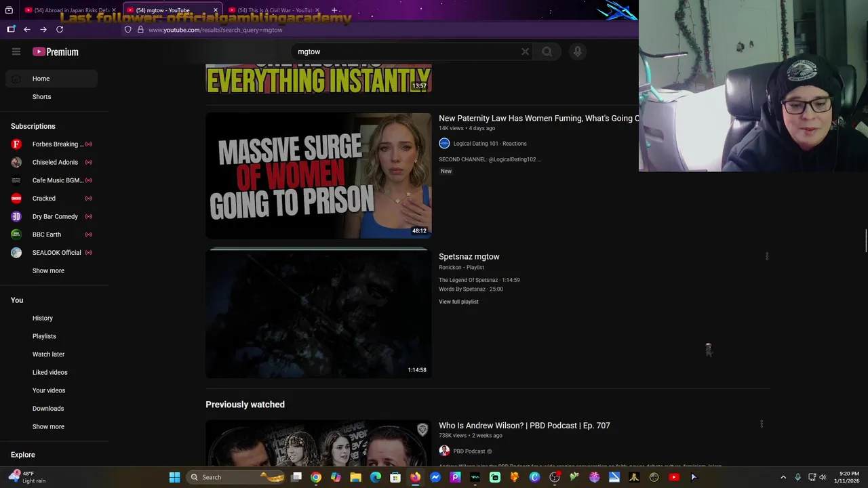Viewport: 868px width, 488px height.
Task: Open Logical Dating 101 - Reactions channel name
Action: 490,144
